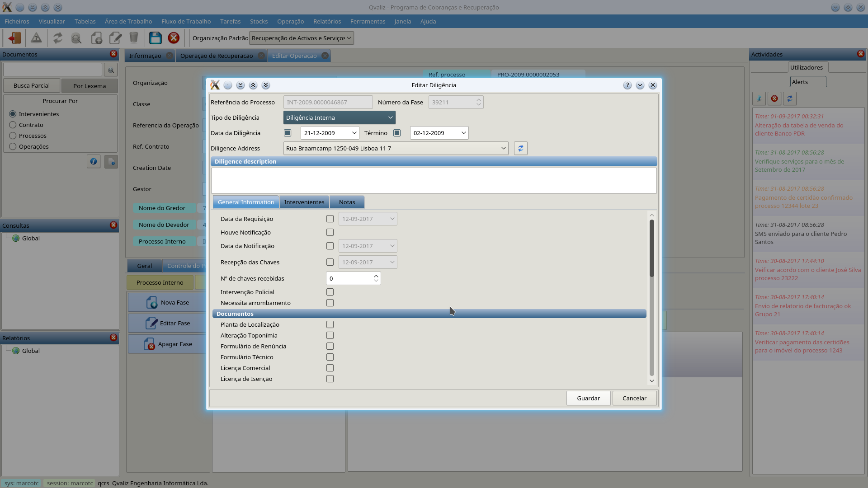Viewport: 868px width, 488px height.
Task: Open the Data da Diligência date dropdown
Action: [354, 133]
